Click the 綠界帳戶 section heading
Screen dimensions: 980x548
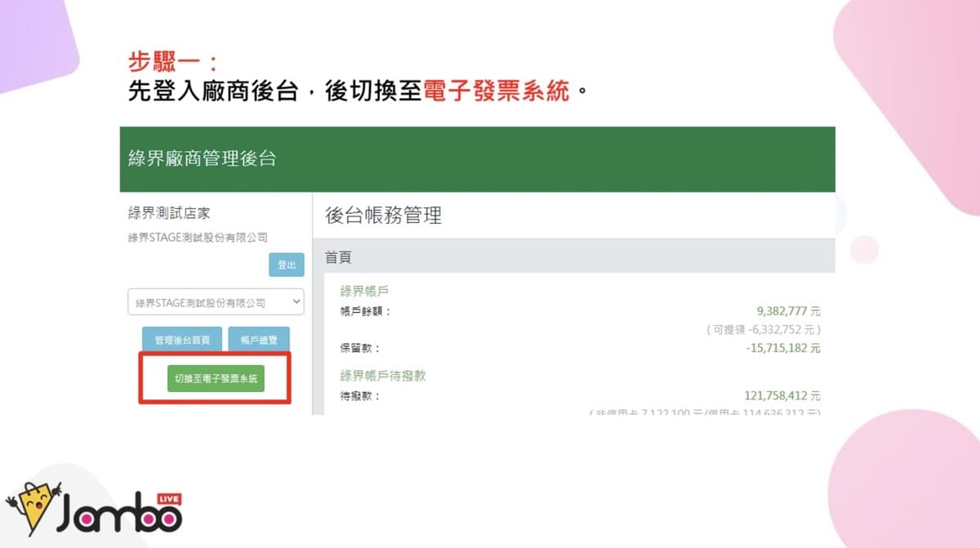[x=363, y=291]
